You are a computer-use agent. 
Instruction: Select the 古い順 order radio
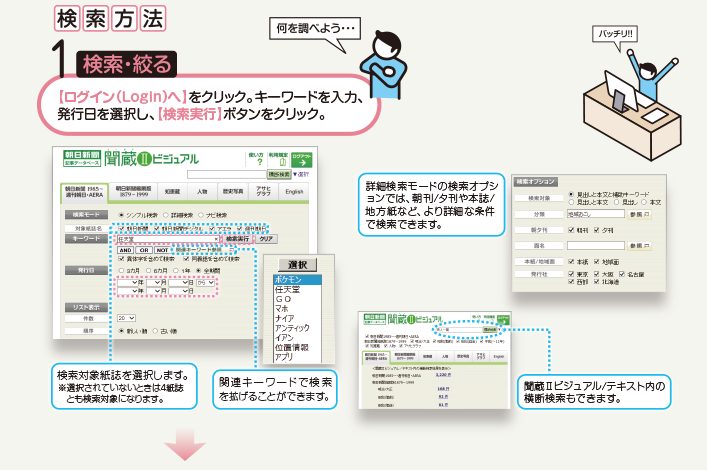click(155, 331)
